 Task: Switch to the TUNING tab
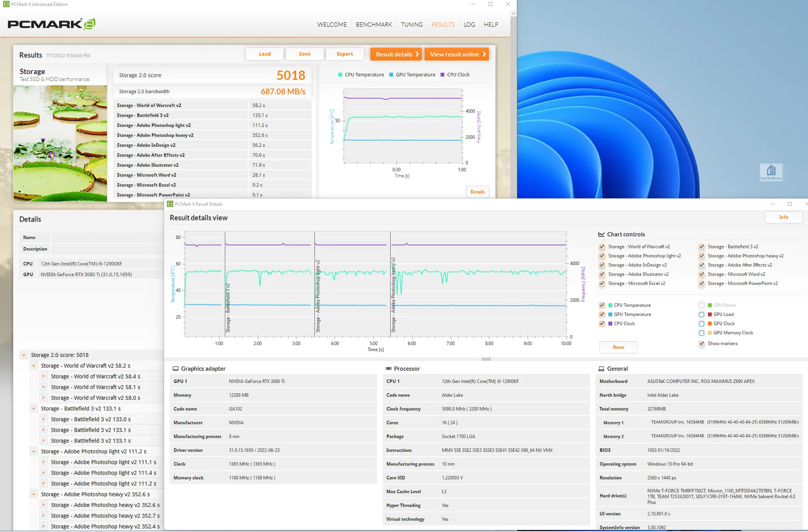(x=412, y=25)
